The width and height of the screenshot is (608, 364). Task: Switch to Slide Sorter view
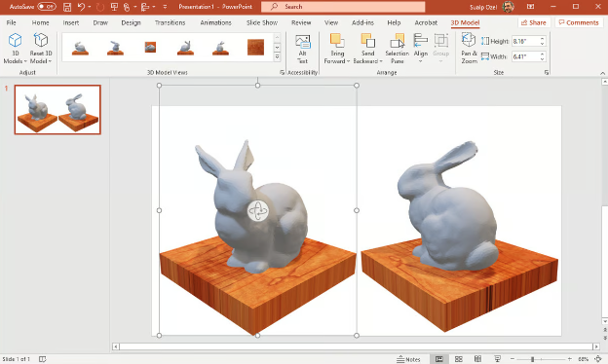click(458, 359)
